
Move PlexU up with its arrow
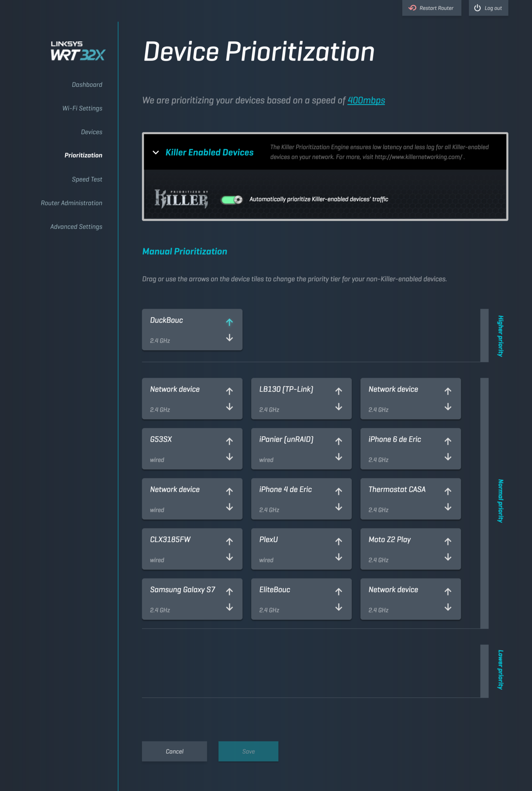[x=339, y=541]
